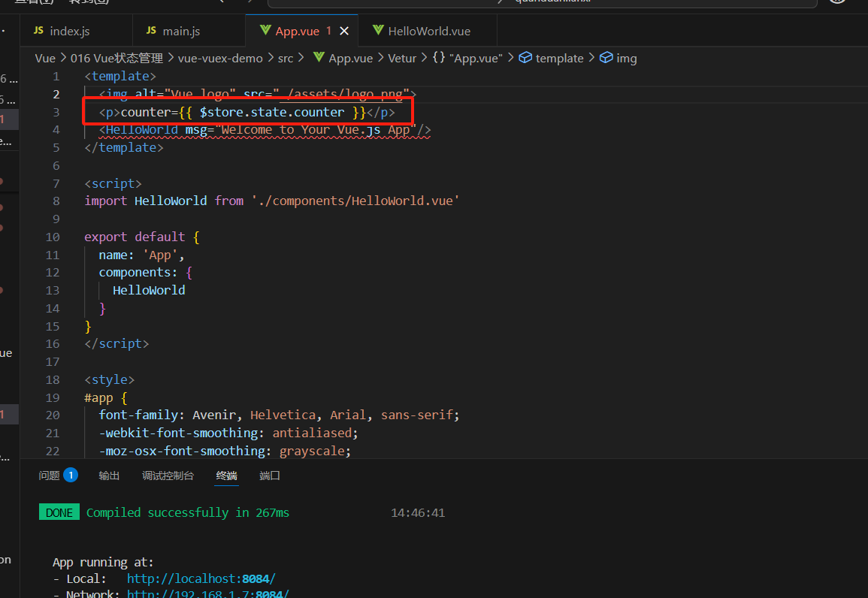Click the opening <script> tag

113,183
